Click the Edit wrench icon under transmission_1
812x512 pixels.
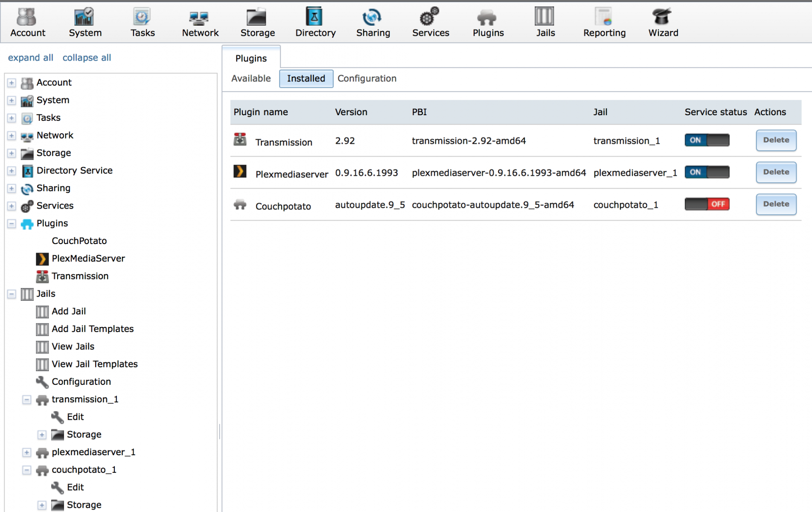(x=57, y=417)
